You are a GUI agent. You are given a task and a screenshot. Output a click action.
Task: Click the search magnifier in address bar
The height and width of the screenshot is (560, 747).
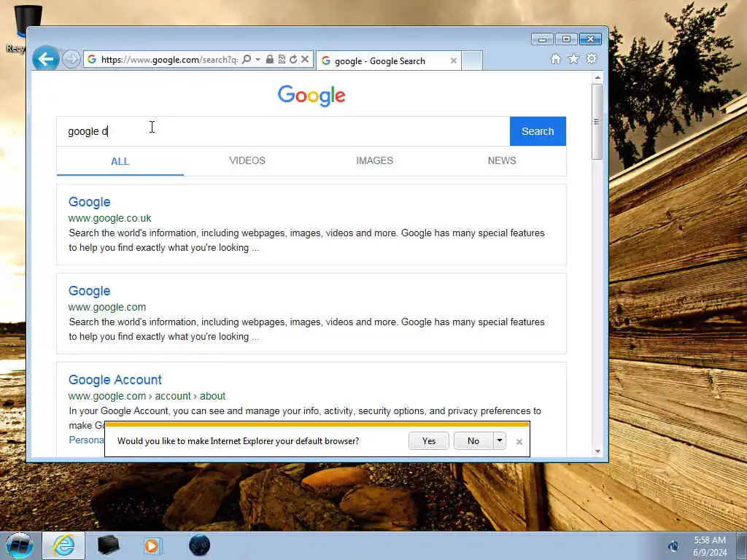[x=247, y=59]
